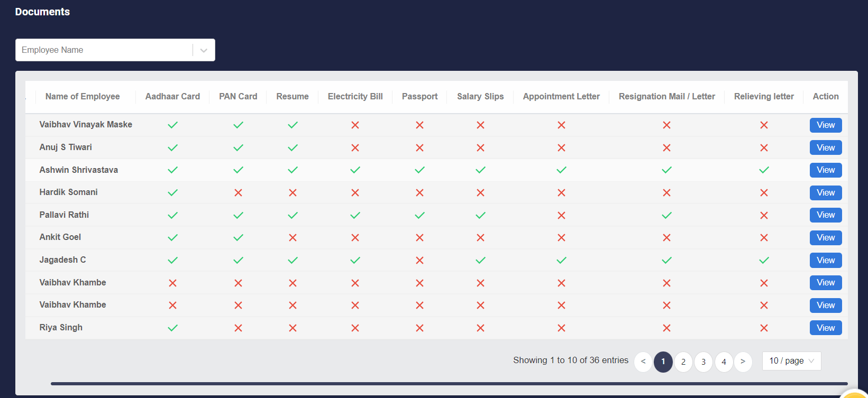Click Hardik Somani's red PAN Card cross
The image size is (868, 398).
coord(238,193)
